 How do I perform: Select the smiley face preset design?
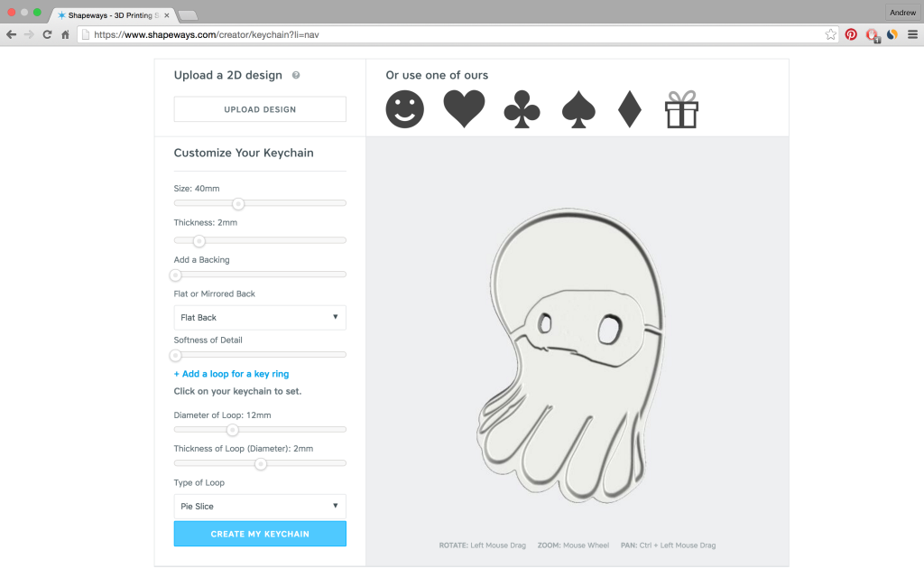405,109
